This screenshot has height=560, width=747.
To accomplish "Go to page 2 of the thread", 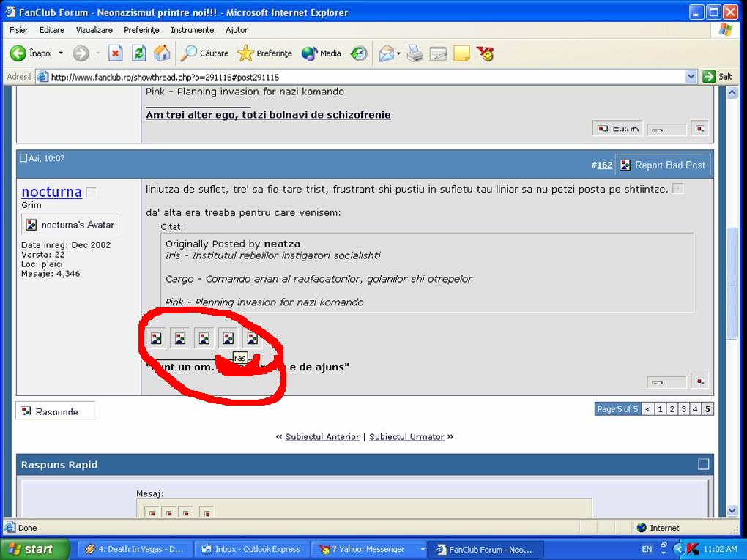I will pos(672,409).
